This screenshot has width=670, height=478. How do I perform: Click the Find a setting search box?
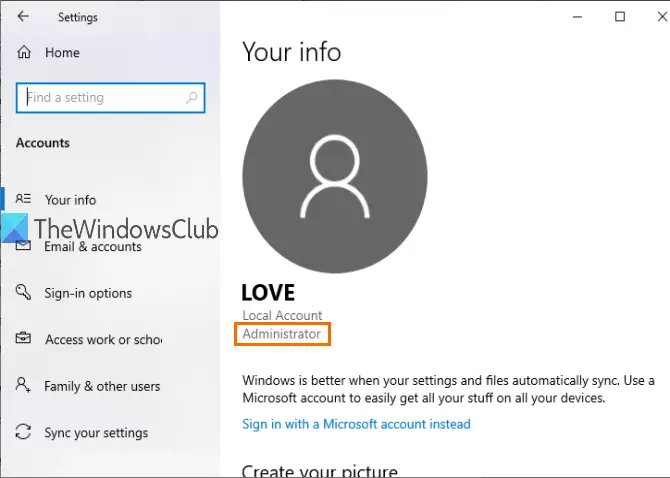click(x=111, y=98)
